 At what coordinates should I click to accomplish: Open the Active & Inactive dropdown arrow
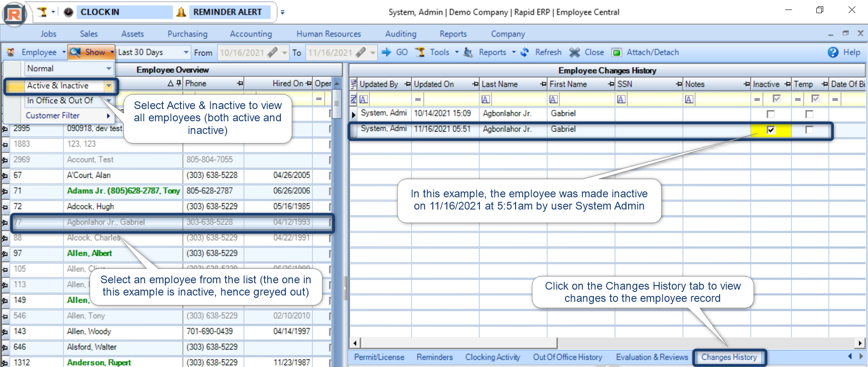tap(109, 86)
